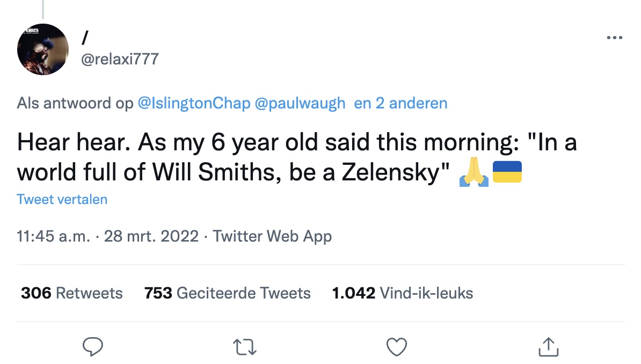Click the reply speech bubble icon
The image size is (641, 364).
[93, 347]
